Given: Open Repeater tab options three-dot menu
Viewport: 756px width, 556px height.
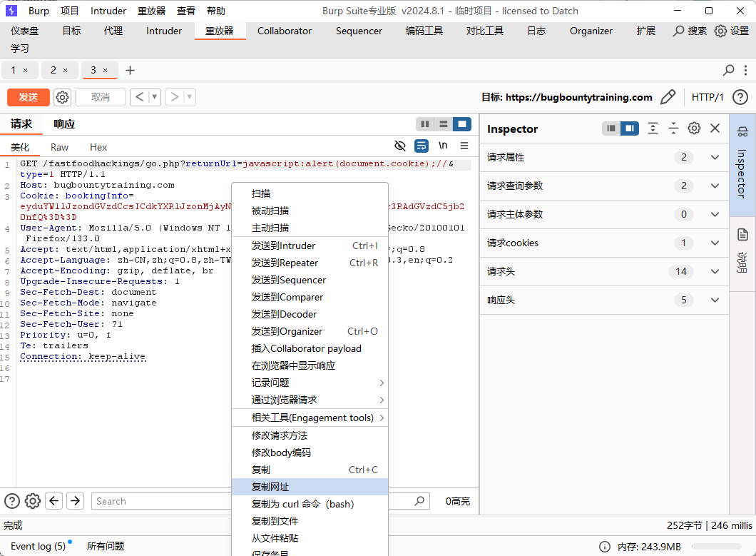Looking at the screenshot, I should [745, 71].
